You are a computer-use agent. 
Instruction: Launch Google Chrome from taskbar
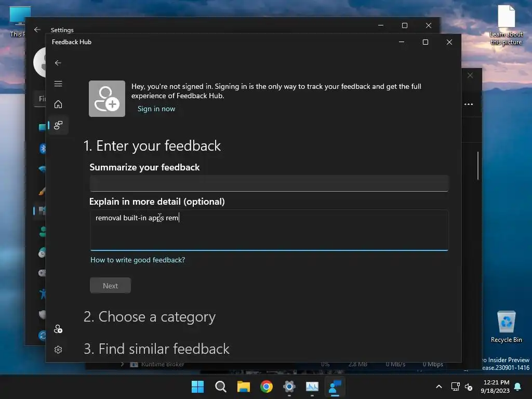[267, 387]
